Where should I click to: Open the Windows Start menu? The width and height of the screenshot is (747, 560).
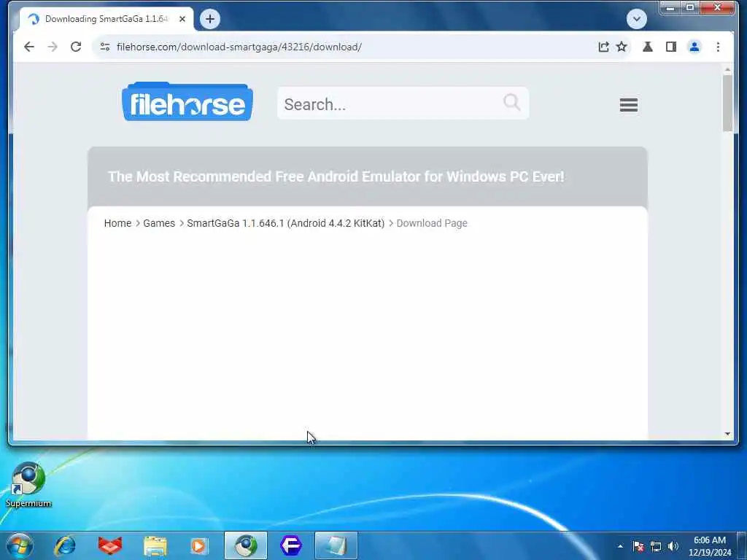coord(20,545)
